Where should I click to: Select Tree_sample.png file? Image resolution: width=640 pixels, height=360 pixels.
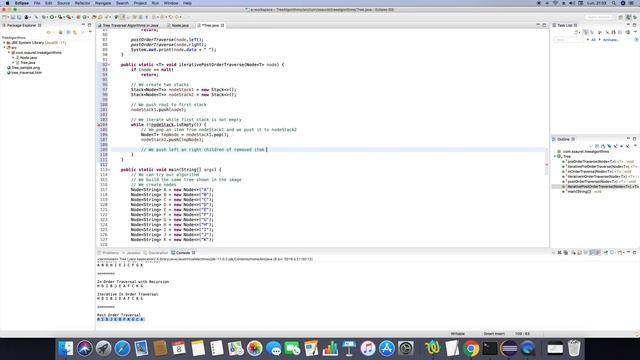pos(25,67)
